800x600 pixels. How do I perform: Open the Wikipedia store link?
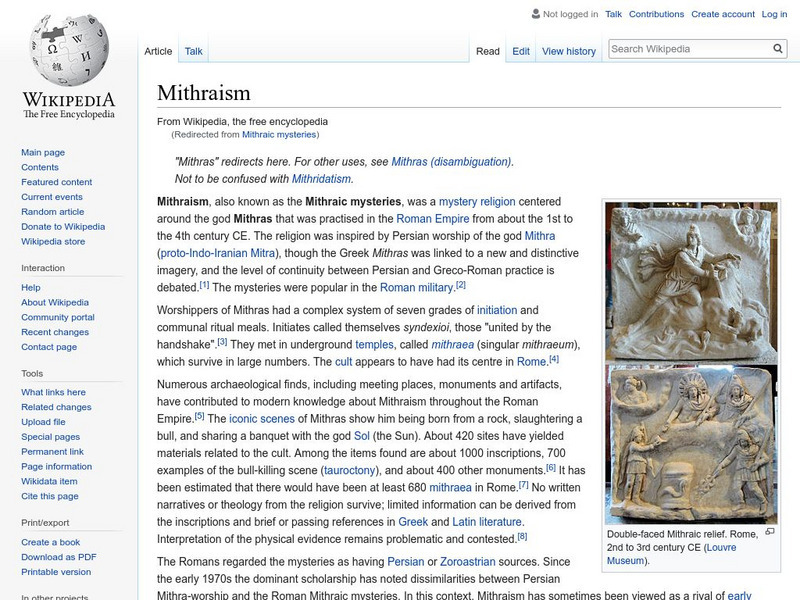point(53,241)
